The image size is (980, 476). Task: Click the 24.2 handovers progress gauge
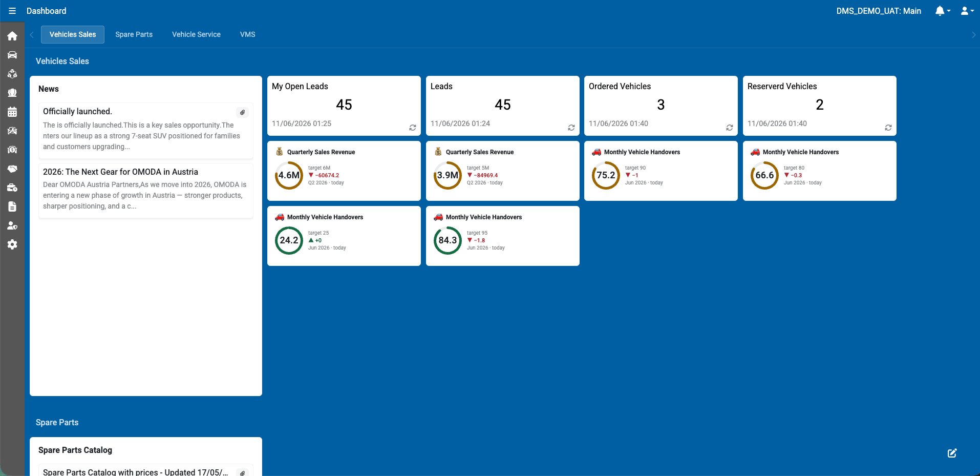click(289, 240)
